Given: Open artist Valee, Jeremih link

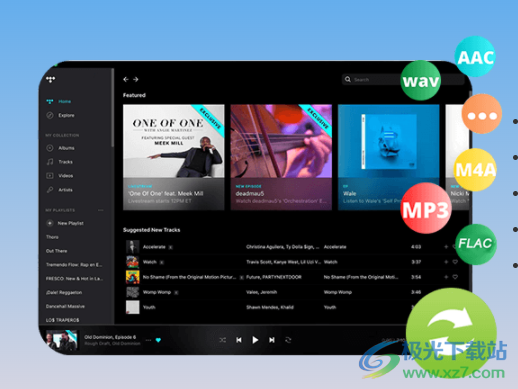Looking at the screenshot, I should tap(261, 292).
